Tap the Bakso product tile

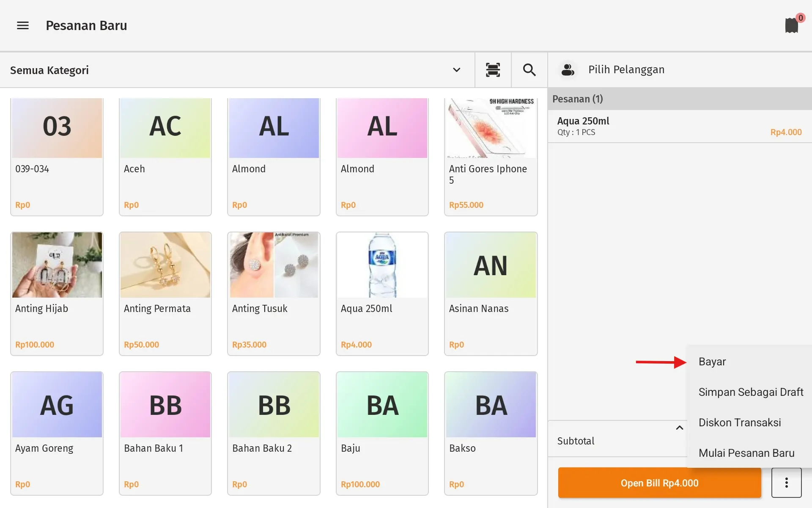pyautogui.click(x=491, y=433)
